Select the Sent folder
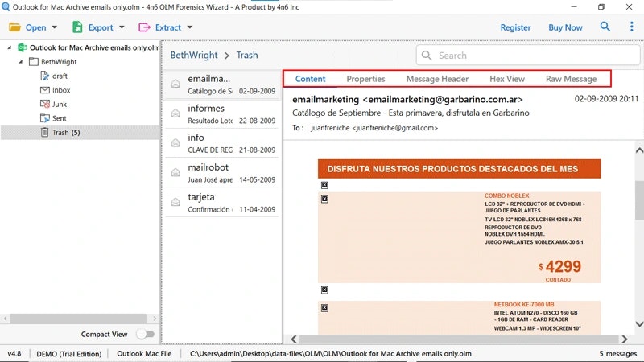644x362 pixels. click(59, 118)
